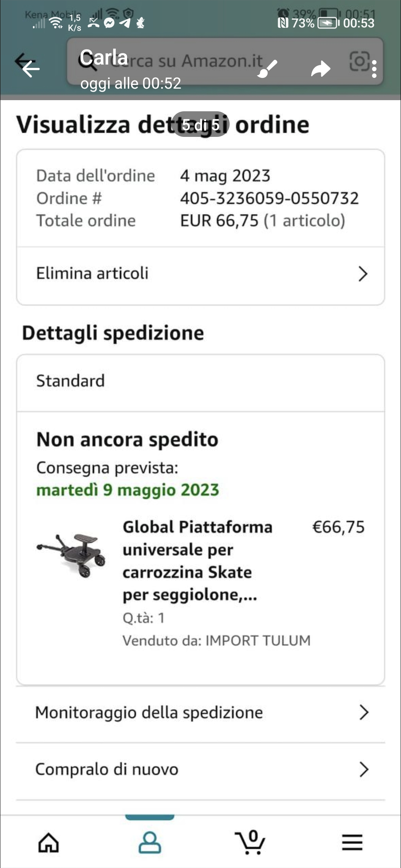Tap the paintbrush edit icon

click(267, 69)
